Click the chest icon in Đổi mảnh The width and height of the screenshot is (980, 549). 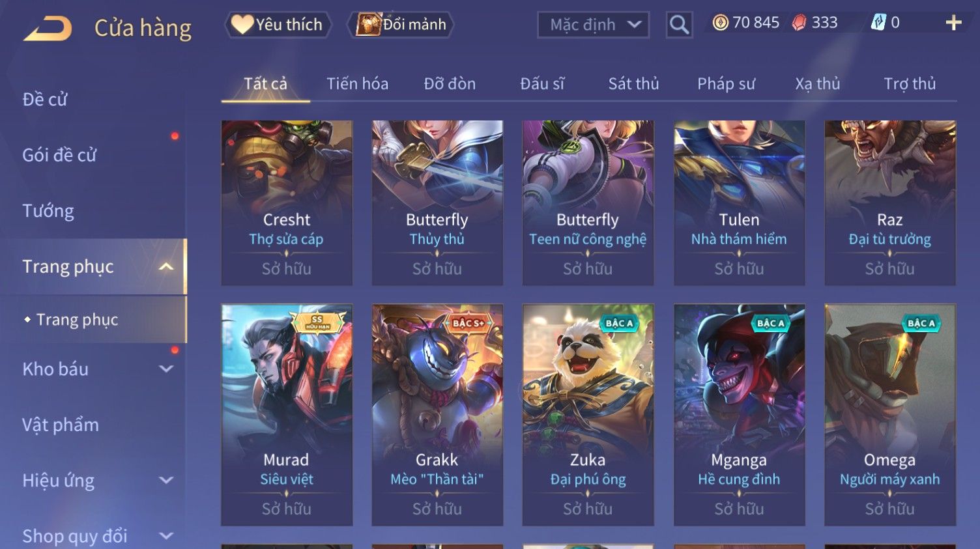click(368, 24)
